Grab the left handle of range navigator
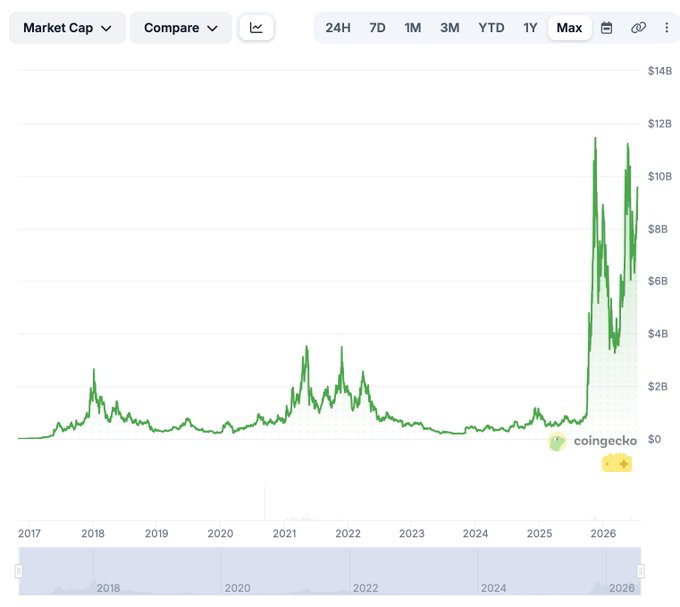The width and height of the screenshot is (680, 607). click(x=18, y=571)
